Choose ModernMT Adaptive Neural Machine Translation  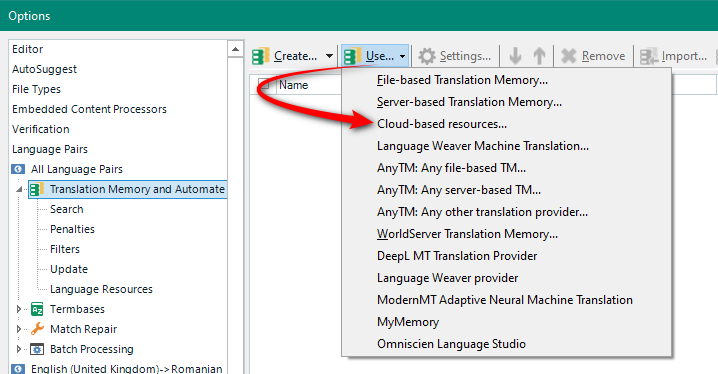[505, 300]
